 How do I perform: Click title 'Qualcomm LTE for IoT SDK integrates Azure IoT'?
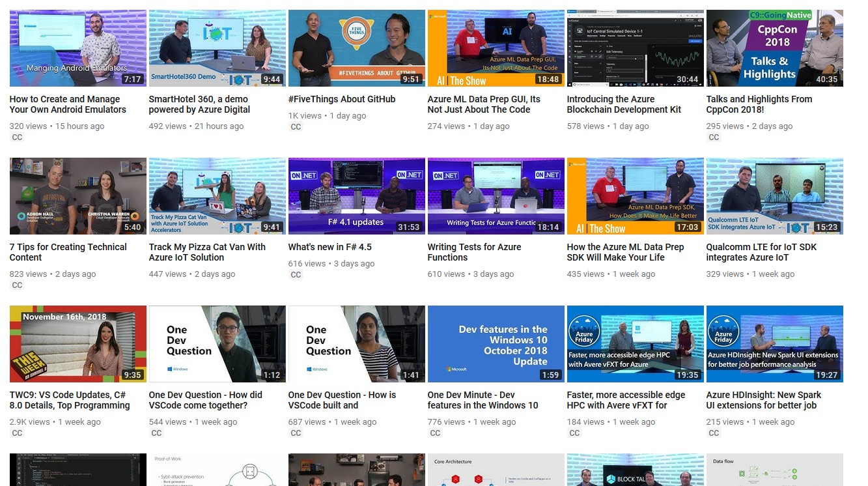point(761,252)
